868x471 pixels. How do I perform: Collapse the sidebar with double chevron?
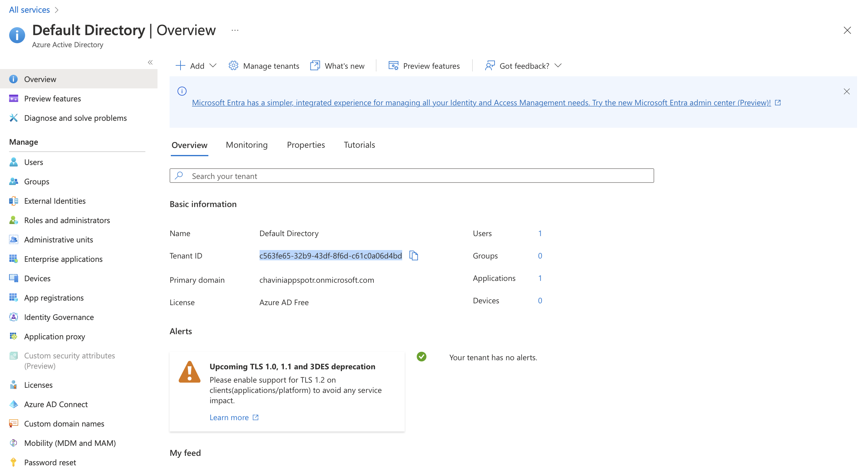point(150,62)
